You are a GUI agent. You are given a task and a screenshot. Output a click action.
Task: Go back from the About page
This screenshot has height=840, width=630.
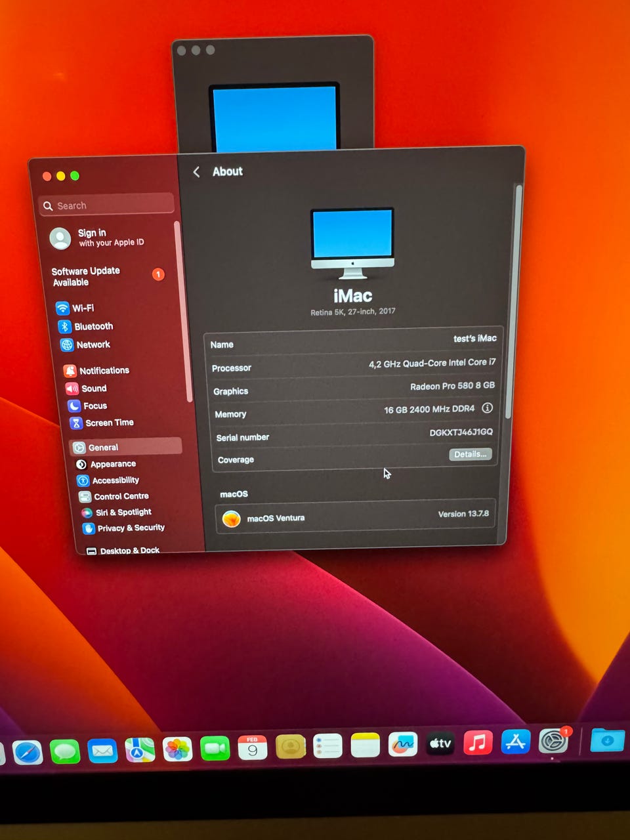(x=196, y=172)
